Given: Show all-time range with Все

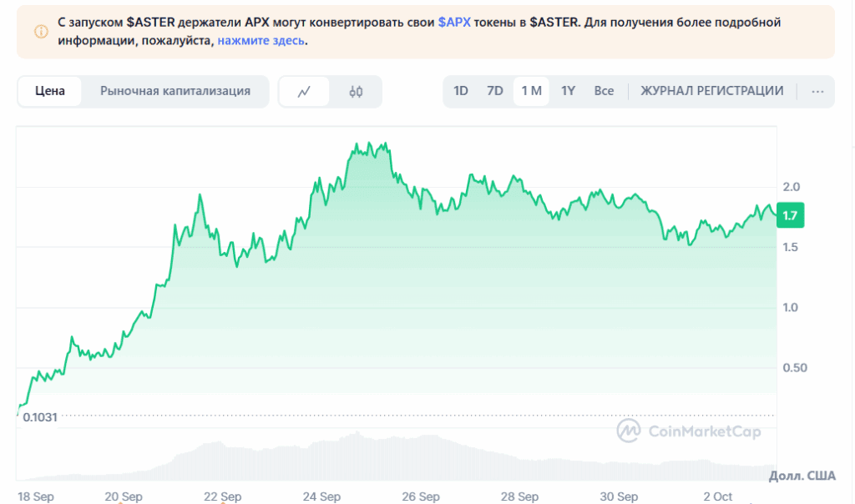Looking at the screenshot, I should pyautogui.click(x=604, y=92).
